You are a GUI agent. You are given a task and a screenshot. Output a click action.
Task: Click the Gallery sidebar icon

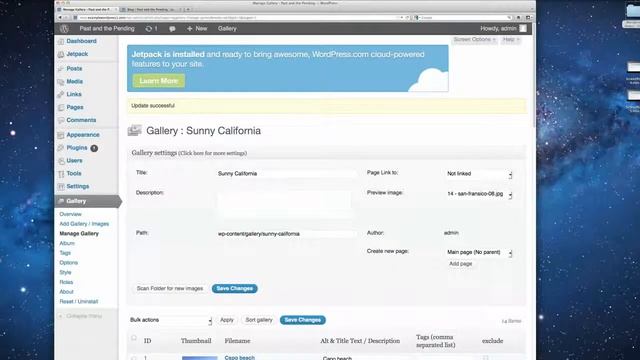pyautogui.click(x=61, y=201)
